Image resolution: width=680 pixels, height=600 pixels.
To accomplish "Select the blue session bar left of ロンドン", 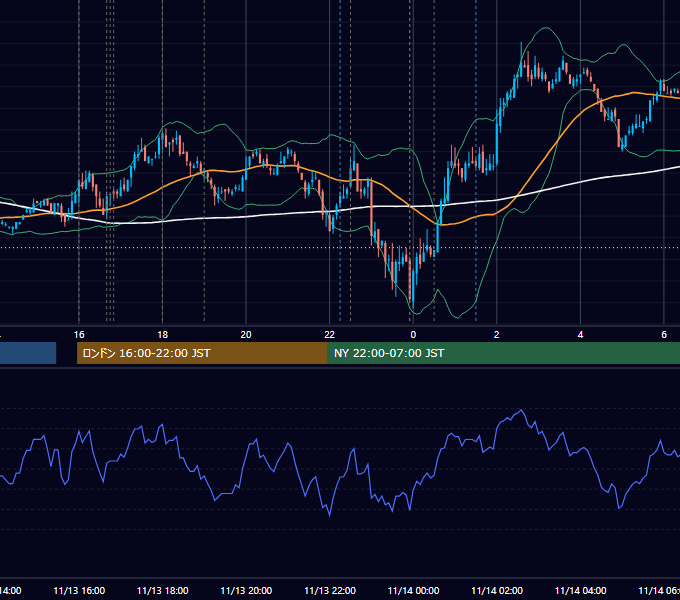I will point(28,353).
